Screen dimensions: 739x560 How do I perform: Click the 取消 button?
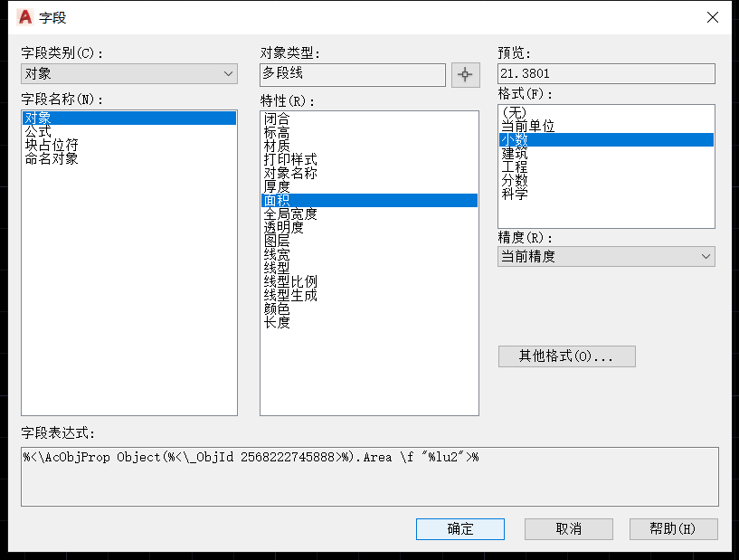click(x=569, y=529)
